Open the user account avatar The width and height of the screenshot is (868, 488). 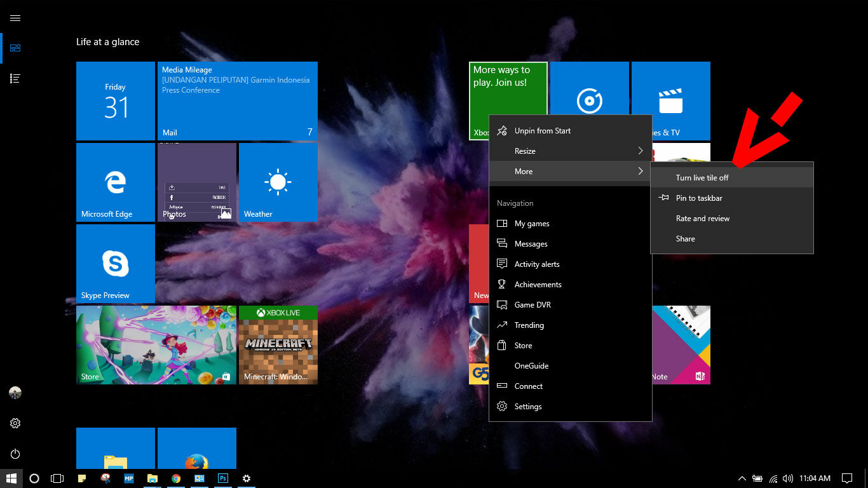click(x=15, y=393)
